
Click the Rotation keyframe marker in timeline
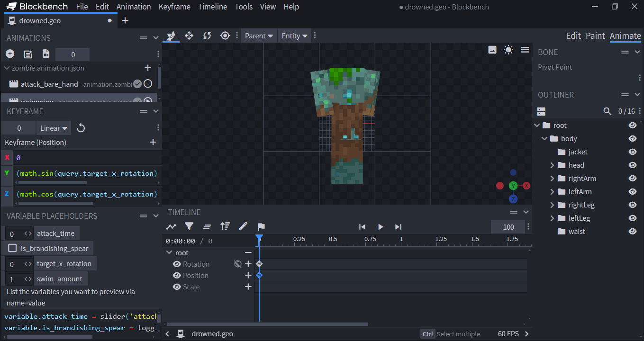[259, 264]
